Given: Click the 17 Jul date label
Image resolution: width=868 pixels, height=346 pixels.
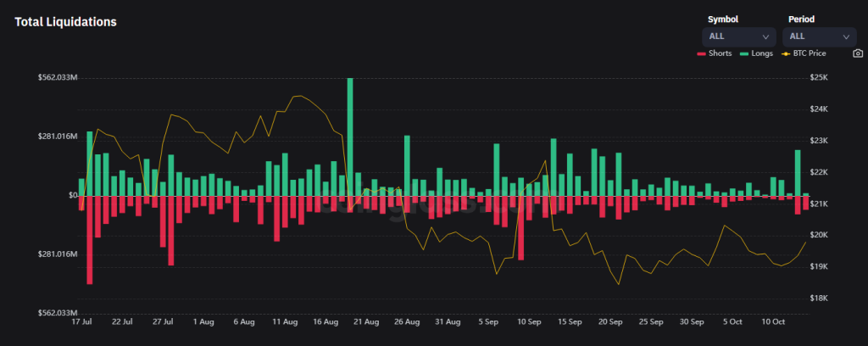Looking at the screenshot, I should pyautogui.click(x=81, y=321).
